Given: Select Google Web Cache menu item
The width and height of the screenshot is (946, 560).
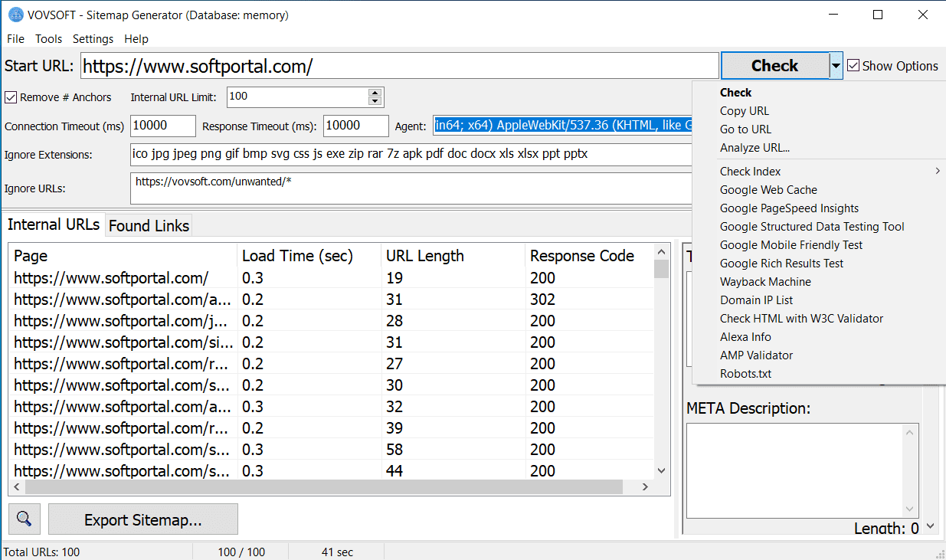Looking at the screenshot, I should pos(768,190).
